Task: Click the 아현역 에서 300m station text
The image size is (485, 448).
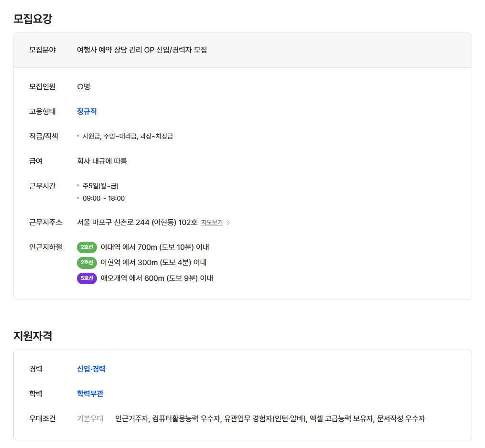Action: point(153,262)
